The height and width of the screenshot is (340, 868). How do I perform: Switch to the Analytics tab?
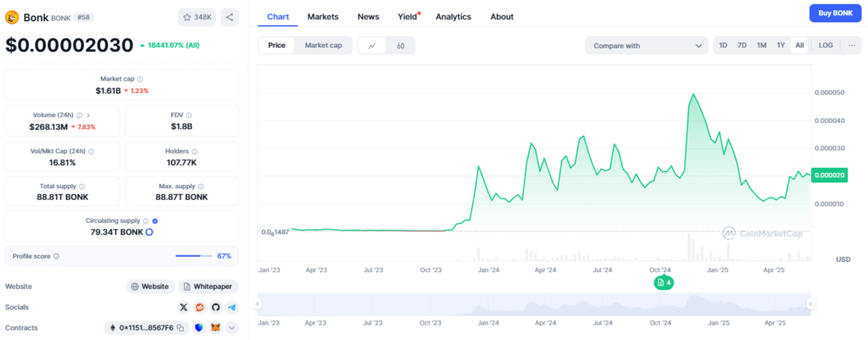pyautogui.click(x=453, y=17)
